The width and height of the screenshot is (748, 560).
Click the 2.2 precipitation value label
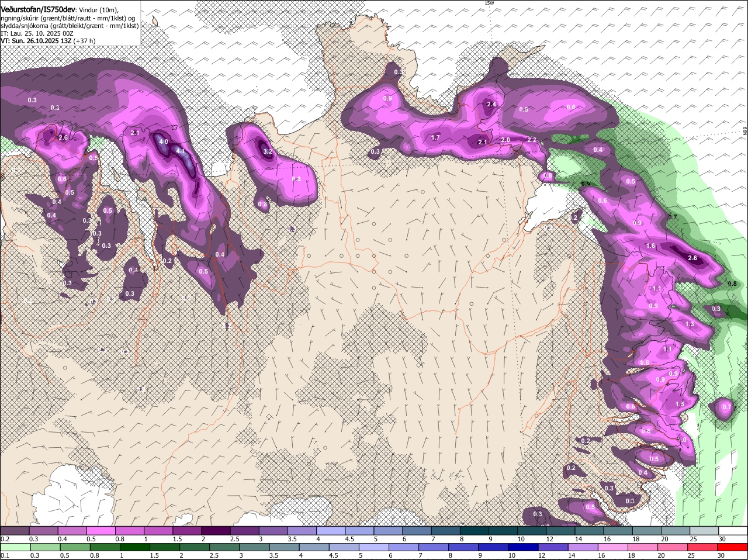point(532,140)
